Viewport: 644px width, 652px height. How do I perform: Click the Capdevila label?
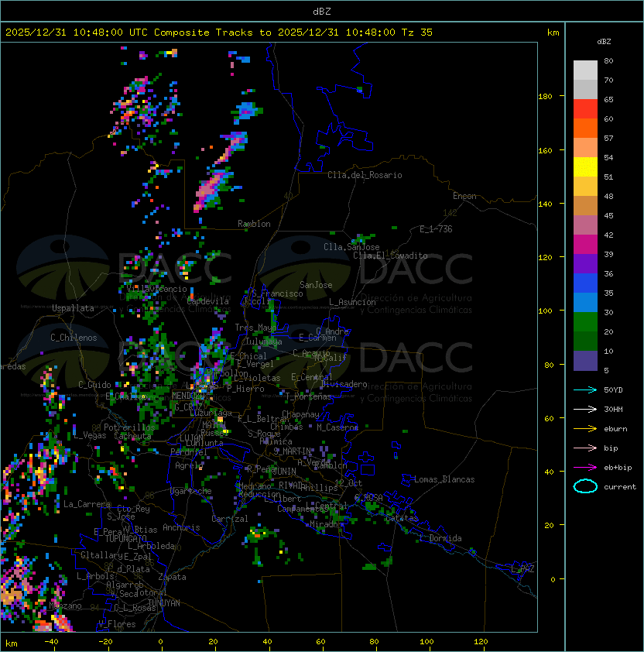[207, 301]
